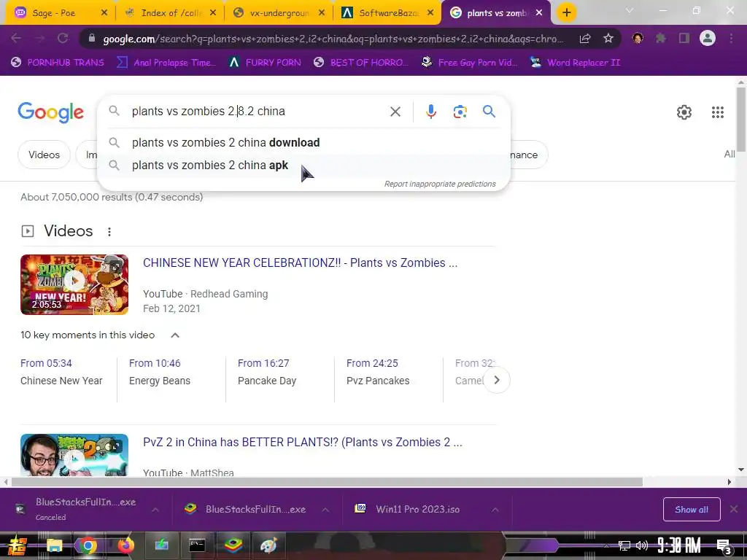
Task: Jump to From 10:46 Energy Beans
Action: (x=160, y=372)
